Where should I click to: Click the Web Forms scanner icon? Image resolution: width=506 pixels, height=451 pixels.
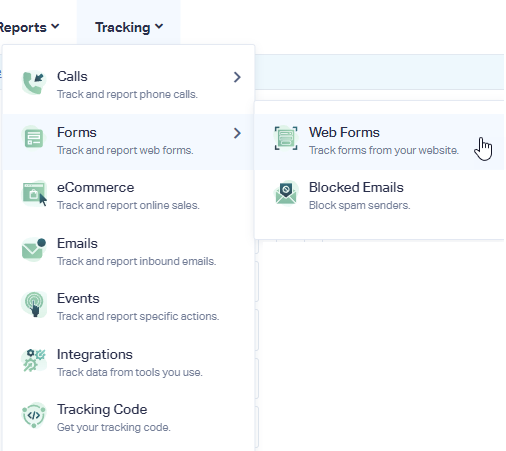286,138
